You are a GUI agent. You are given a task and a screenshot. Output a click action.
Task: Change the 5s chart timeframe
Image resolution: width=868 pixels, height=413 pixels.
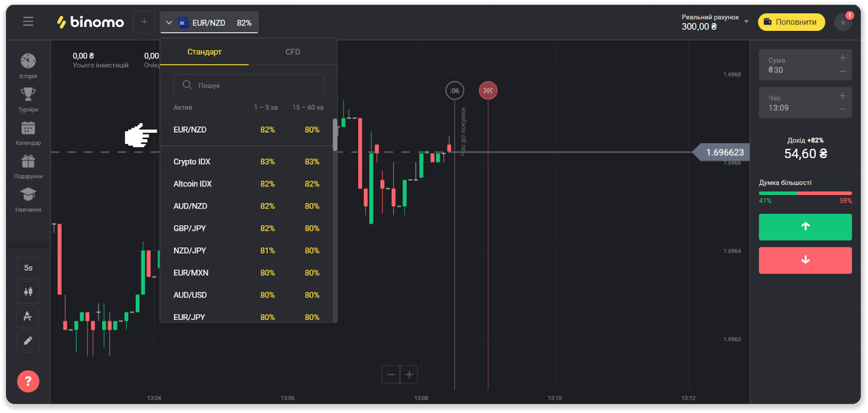pyautogui.click(x=28, y=268)
